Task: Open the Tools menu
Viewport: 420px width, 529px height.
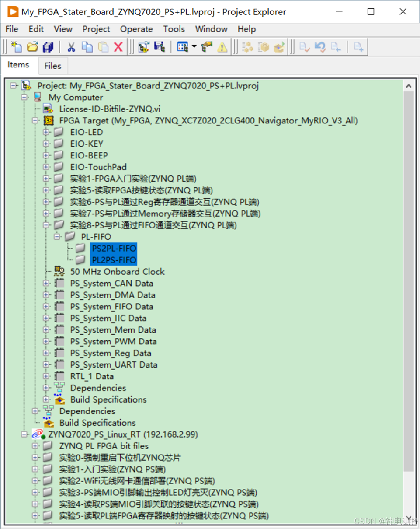Action: pos(174,29)
